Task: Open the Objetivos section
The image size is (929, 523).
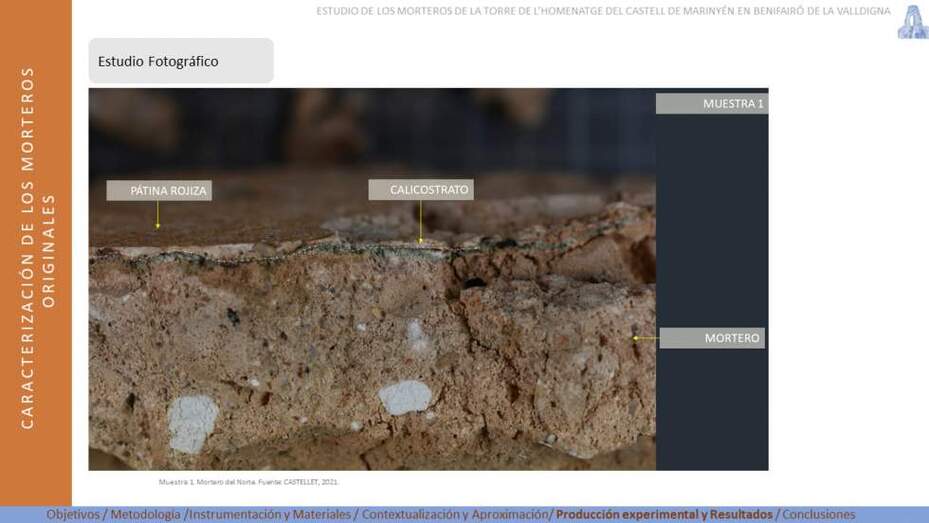Action: [73, 514]
